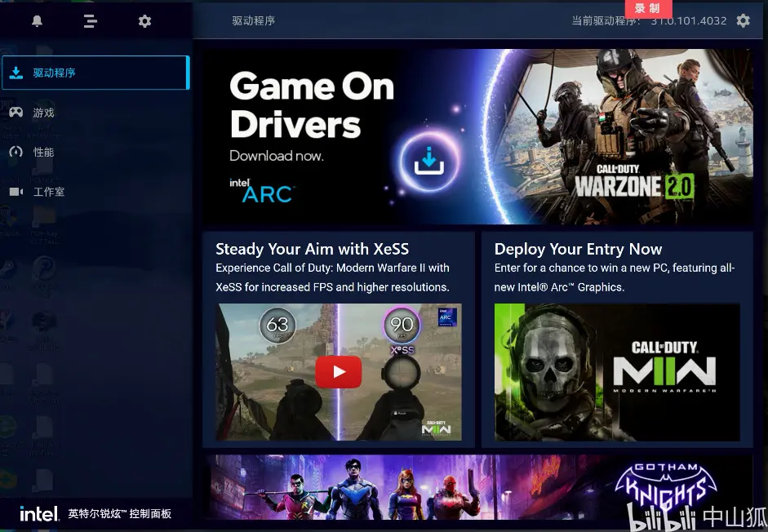Open the Call of Duty MWII thumbnail

tap(617, 372)
